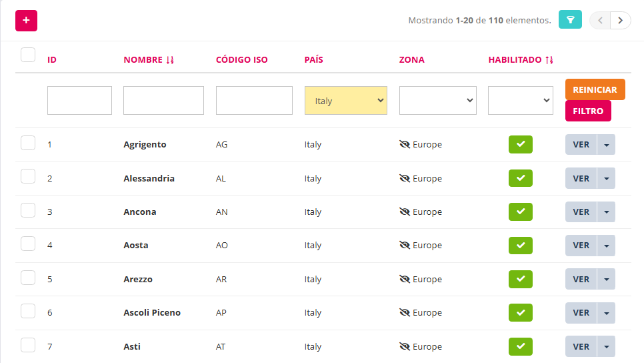Select the checkbox for Alessandria row
644x363 pixels.
pos(28,176)
